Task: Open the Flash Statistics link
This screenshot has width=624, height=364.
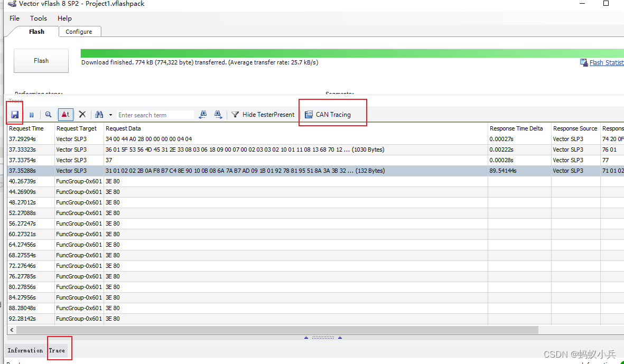Action: 607,62
